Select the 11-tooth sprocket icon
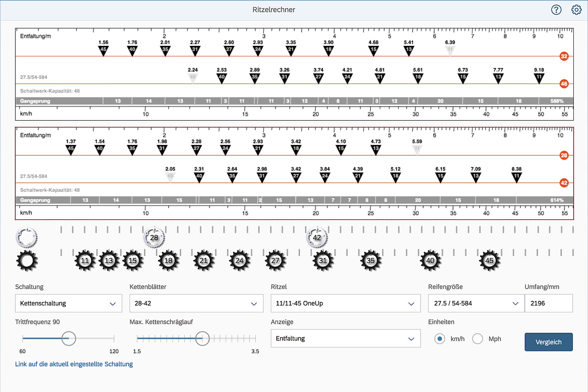The width and height of the screenshot is (588, 392). tap(85, 261)
